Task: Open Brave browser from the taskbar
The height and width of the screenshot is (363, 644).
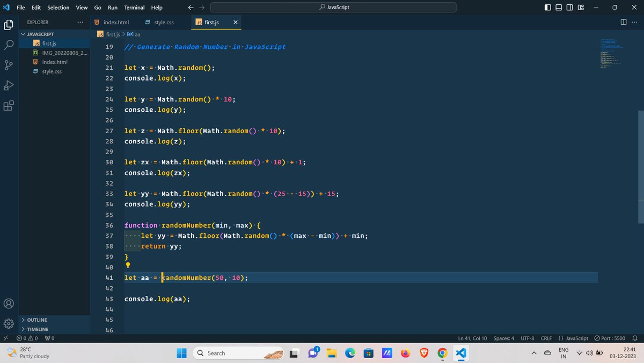Action: click(x=424, y=353)
